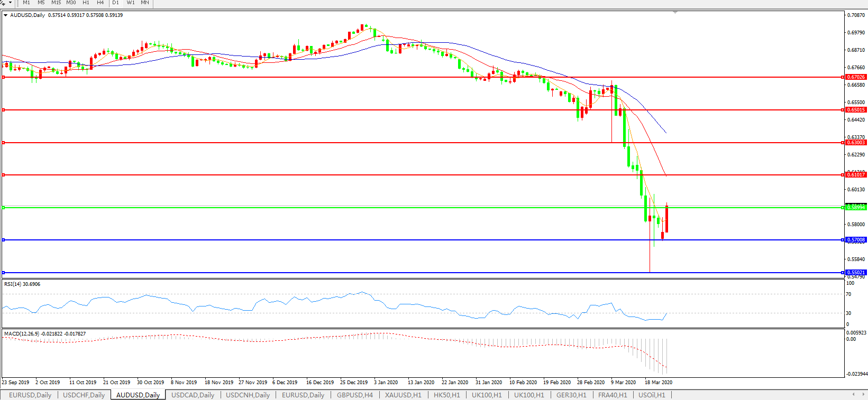The width and height of the screenshot is (868, 400).
Task: Select the MN monthly timeframe button
Action: (145, 3)
